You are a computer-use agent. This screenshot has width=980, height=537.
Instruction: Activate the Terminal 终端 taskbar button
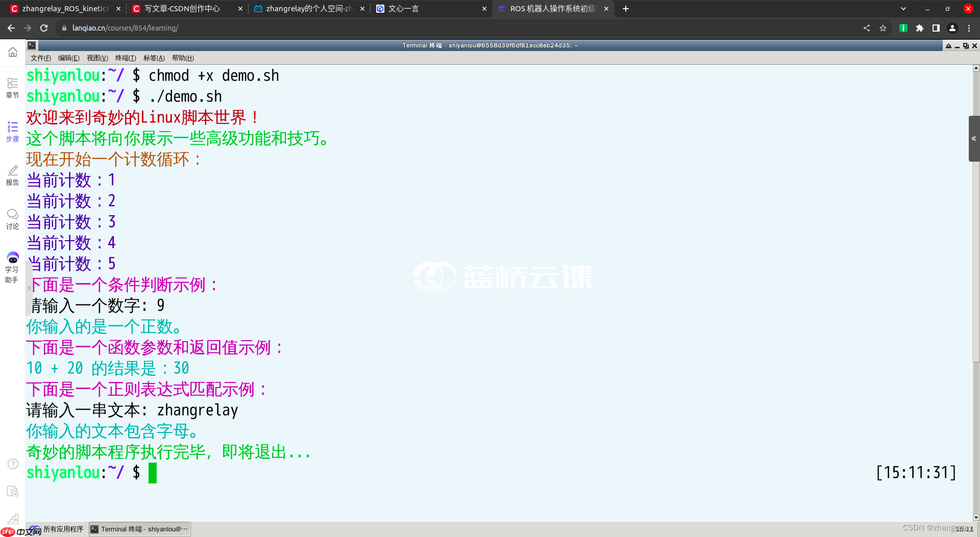tap(140, 529)
